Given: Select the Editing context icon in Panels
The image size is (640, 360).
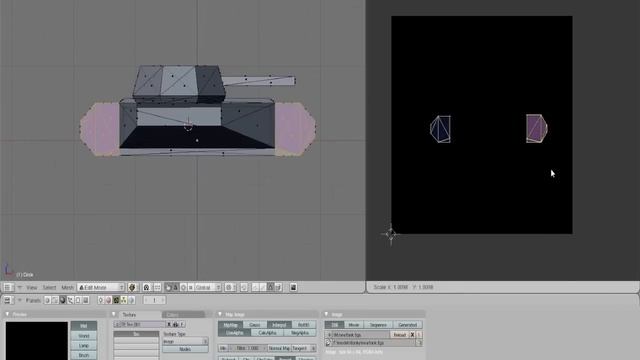Looking at the screenshot, I should 78,300.
